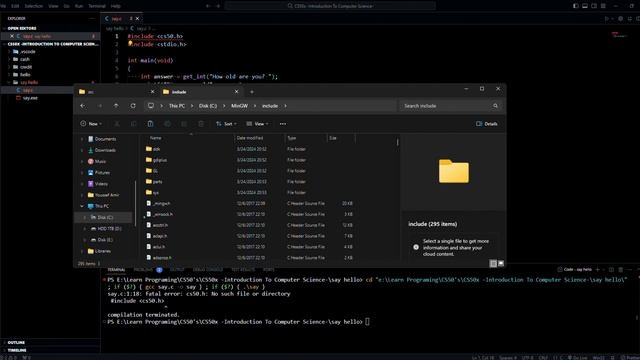Viewport: 640px width, 360px height.
Task: Switch to the Terminal panel tab
Action: [116, 270]
